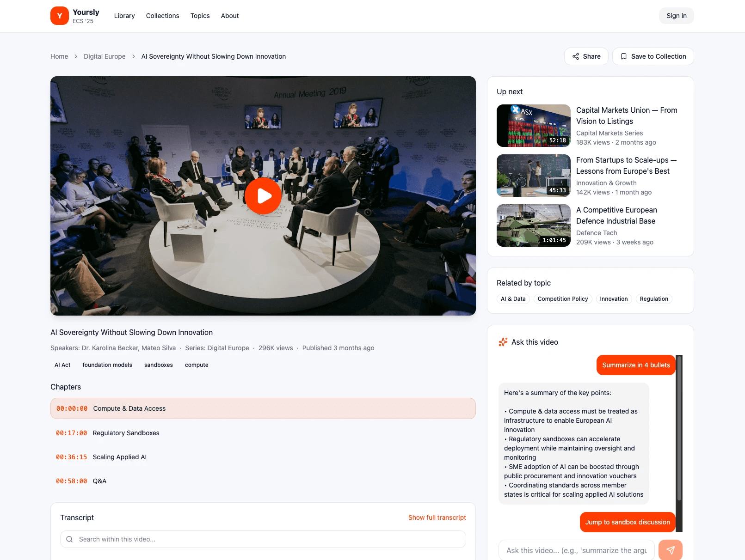Click 'Capital Markets Series' series name
745x560 pixels.
point(610,133)
